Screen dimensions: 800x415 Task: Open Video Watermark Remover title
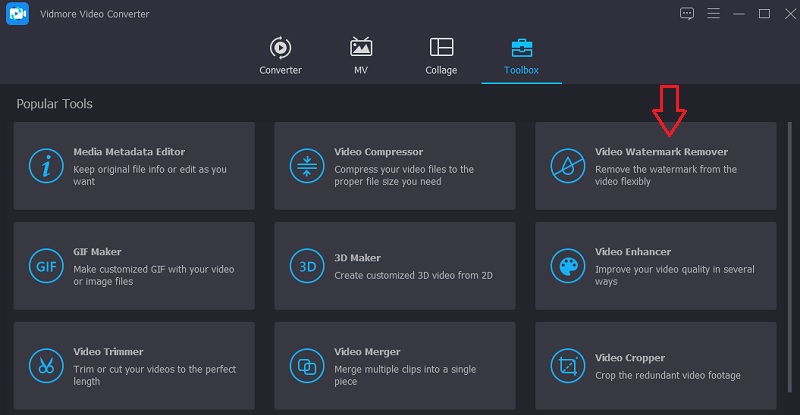coord(661,152)
